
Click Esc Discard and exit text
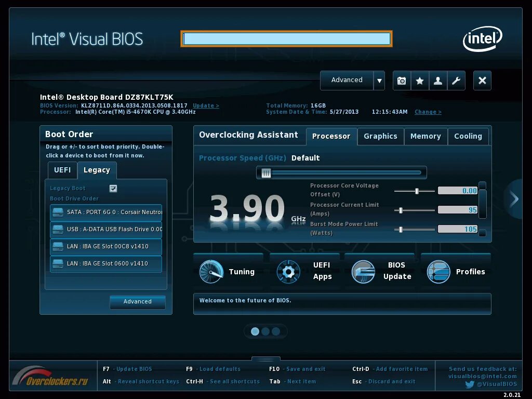pos(384,381)
